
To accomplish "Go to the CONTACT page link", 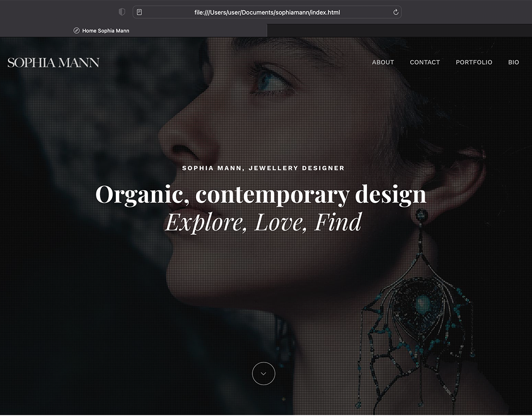I will click(425, 62).
